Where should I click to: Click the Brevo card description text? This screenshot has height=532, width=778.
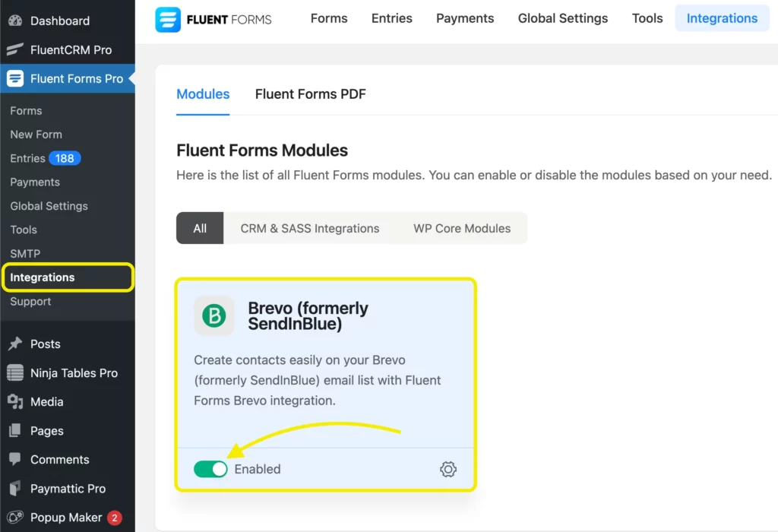pyautogui.click(x=318, y=380)
